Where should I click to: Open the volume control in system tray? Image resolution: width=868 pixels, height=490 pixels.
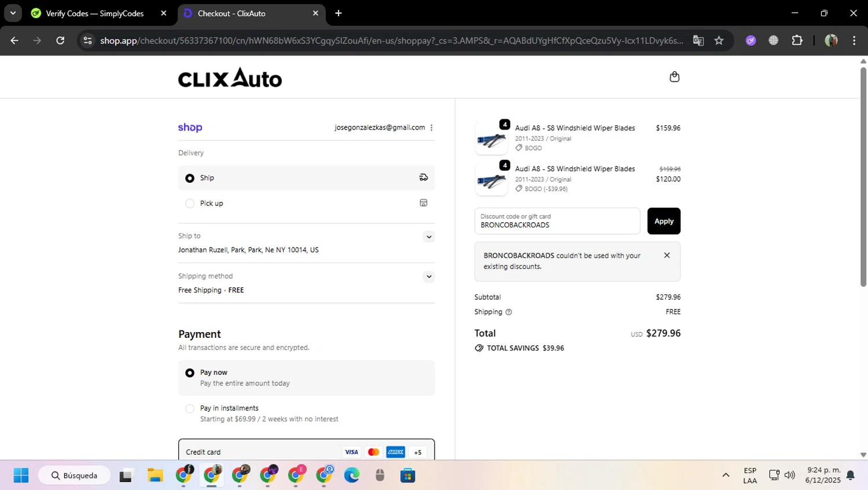point(790,476)
